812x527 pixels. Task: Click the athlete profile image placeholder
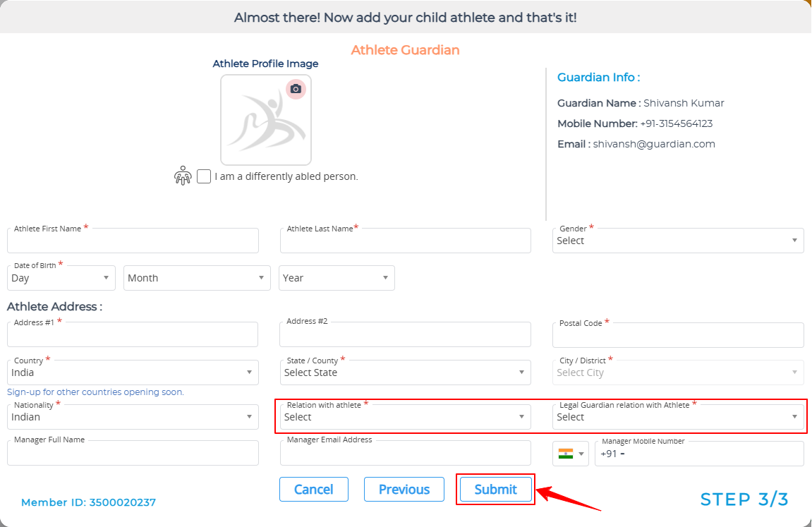coord(266,120)
